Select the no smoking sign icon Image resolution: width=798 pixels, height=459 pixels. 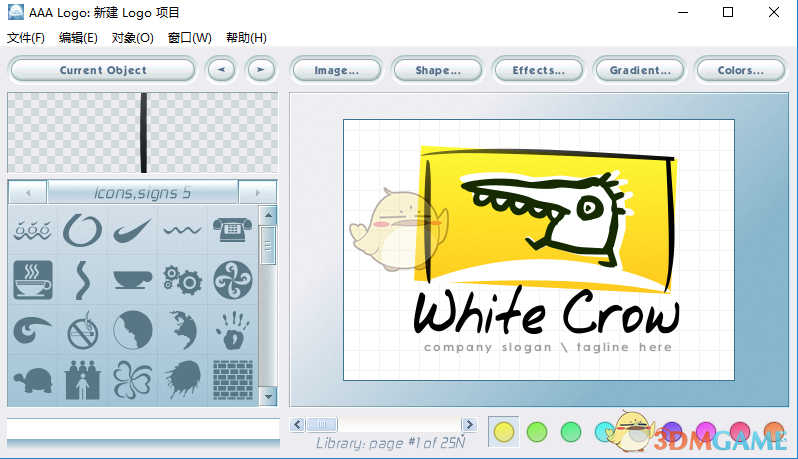click(82, 330)
